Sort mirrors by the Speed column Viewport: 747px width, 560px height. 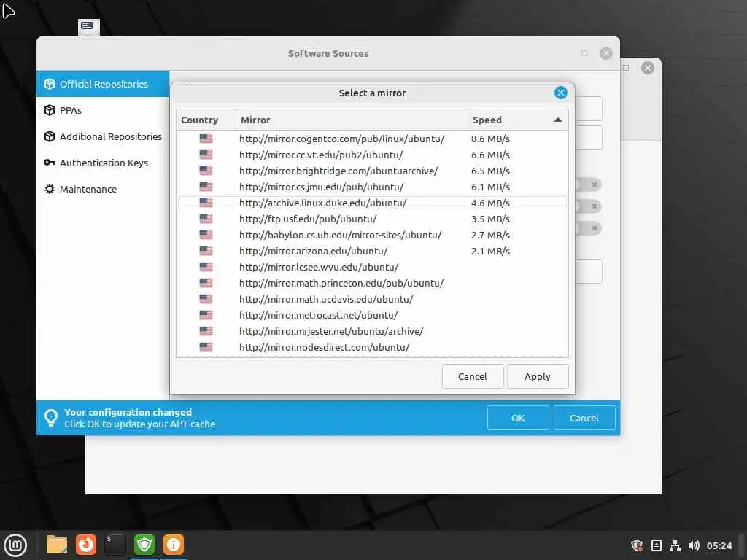(x=518, y=120)
